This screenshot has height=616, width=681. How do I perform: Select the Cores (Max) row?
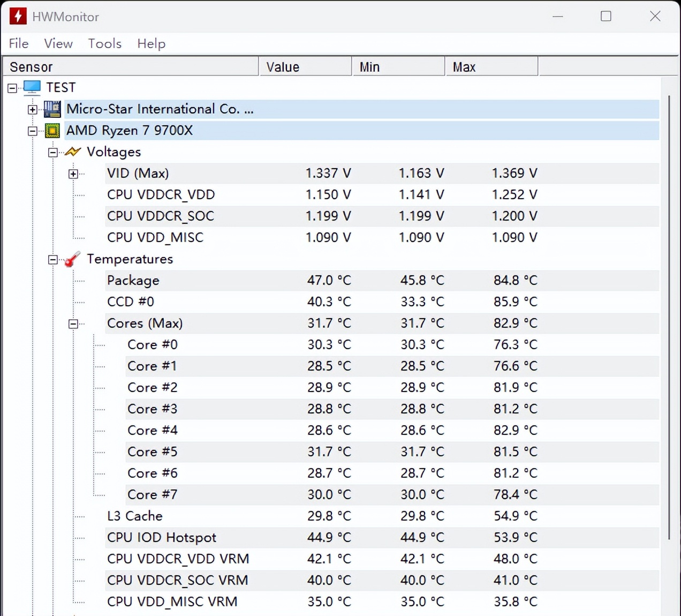click(x=382, y=324)
